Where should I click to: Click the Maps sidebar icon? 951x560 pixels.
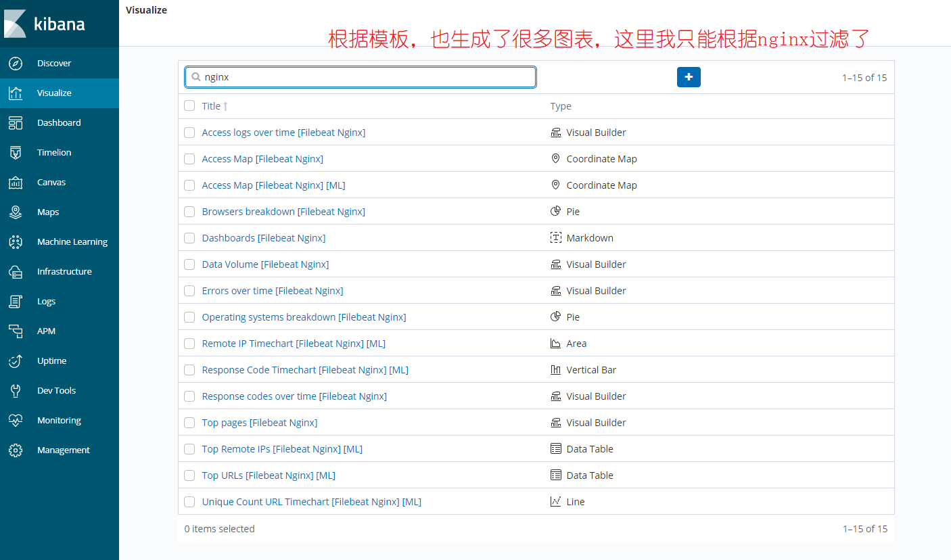point(16,212)
